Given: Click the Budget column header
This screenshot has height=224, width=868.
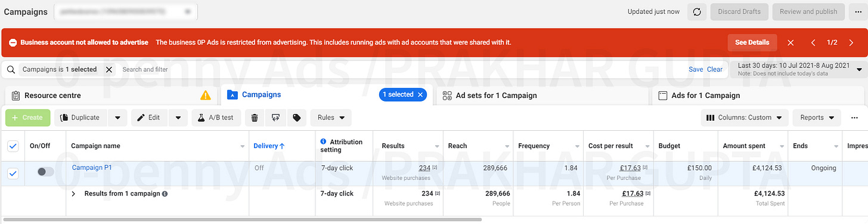Looking at the screenshot, I should point(669,146).
